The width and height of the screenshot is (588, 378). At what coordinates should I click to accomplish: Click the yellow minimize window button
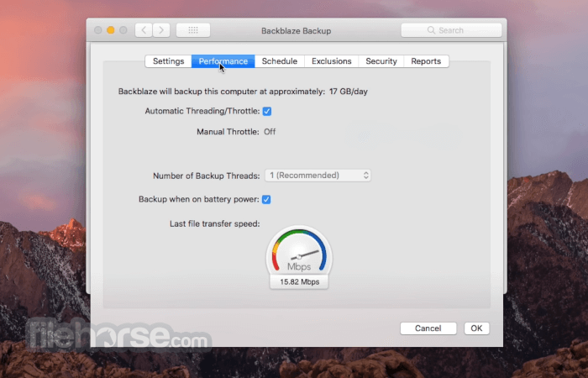click(x=111, y=30)
